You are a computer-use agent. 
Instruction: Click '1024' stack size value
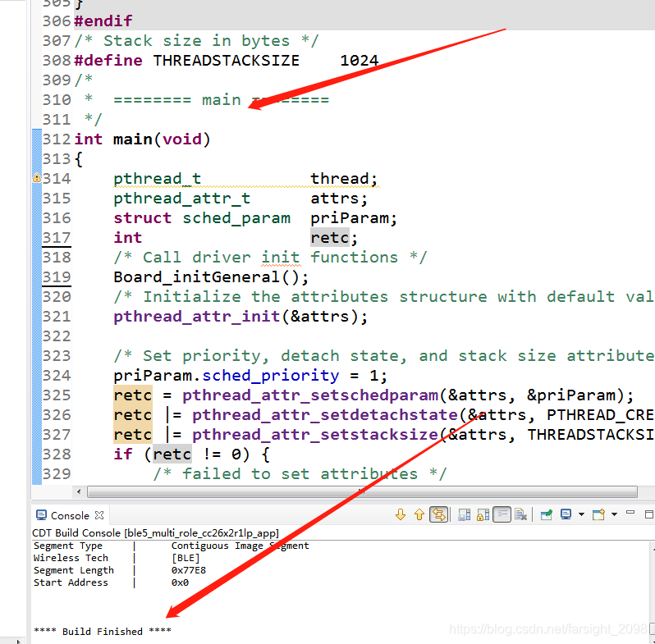coord(360,61)
